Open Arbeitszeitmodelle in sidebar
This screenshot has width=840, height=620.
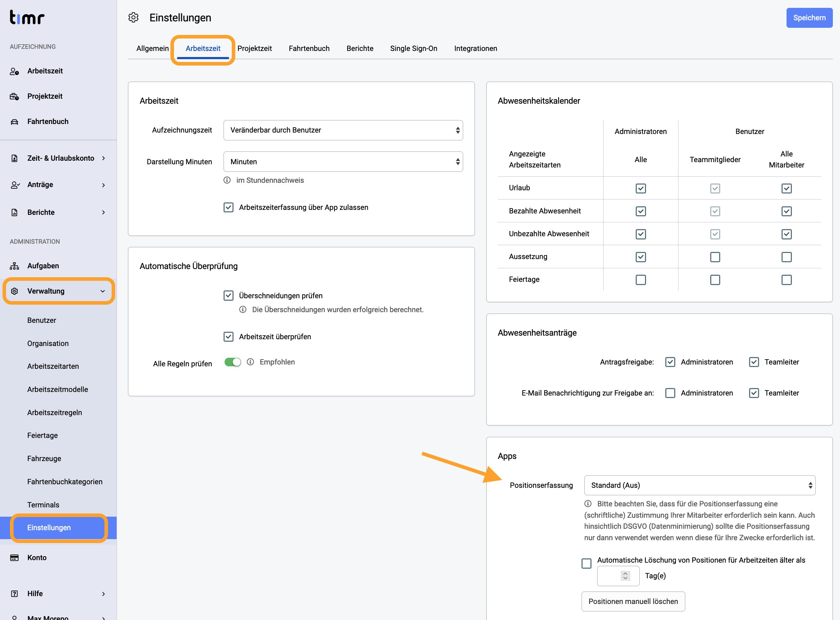pos(57,389)
